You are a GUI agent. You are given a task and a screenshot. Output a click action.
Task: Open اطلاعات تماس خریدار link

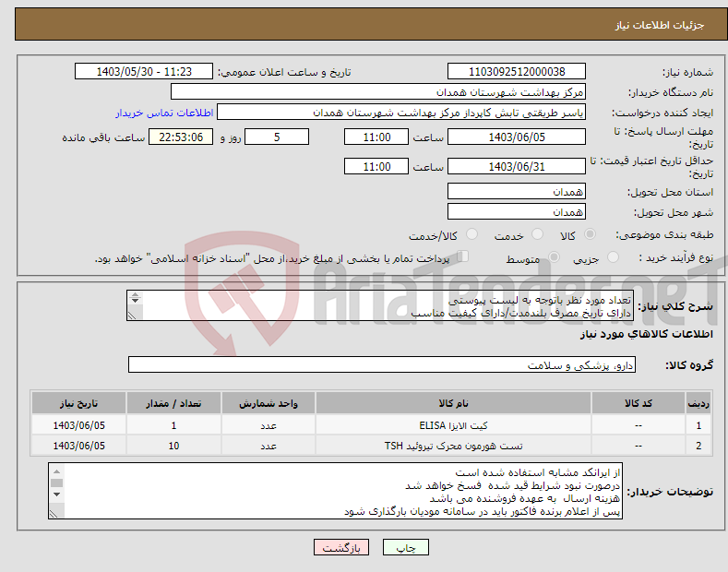pyautogui.click(x=164, y=113)
